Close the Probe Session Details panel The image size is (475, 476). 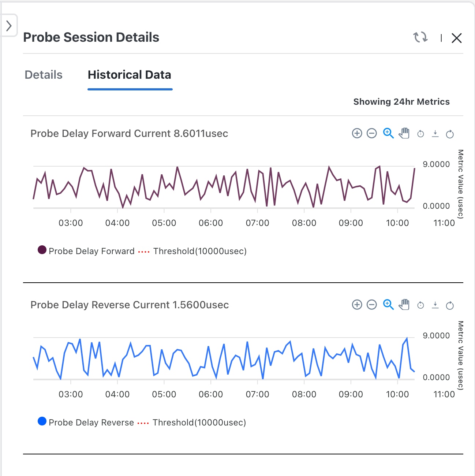click(x=456, y=38)
